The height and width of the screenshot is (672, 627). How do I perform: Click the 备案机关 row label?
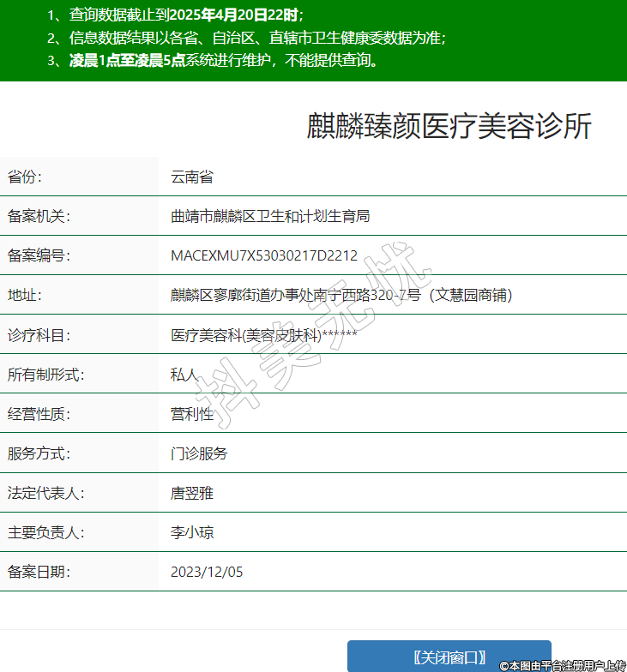point(39,217)
